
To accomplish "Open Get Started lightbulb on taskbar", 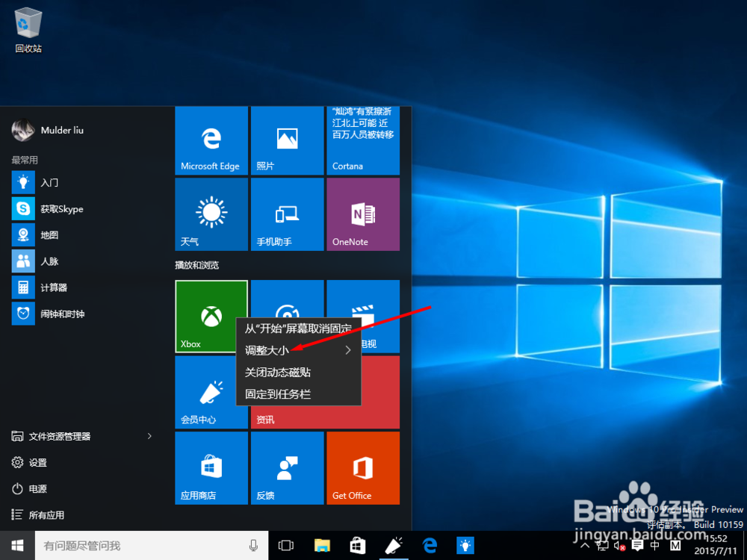I will [465, 545].
